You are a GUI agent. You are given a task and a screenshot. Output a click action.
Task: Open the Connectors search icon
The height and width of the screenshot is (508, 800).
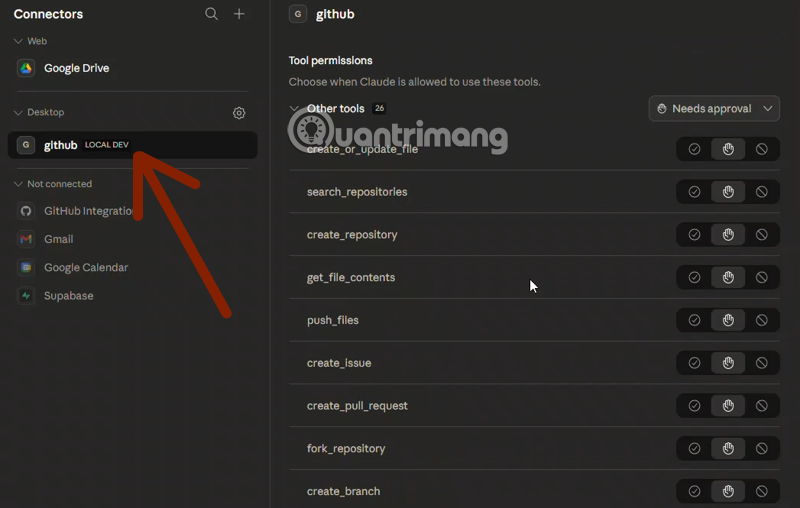[211, 14]
